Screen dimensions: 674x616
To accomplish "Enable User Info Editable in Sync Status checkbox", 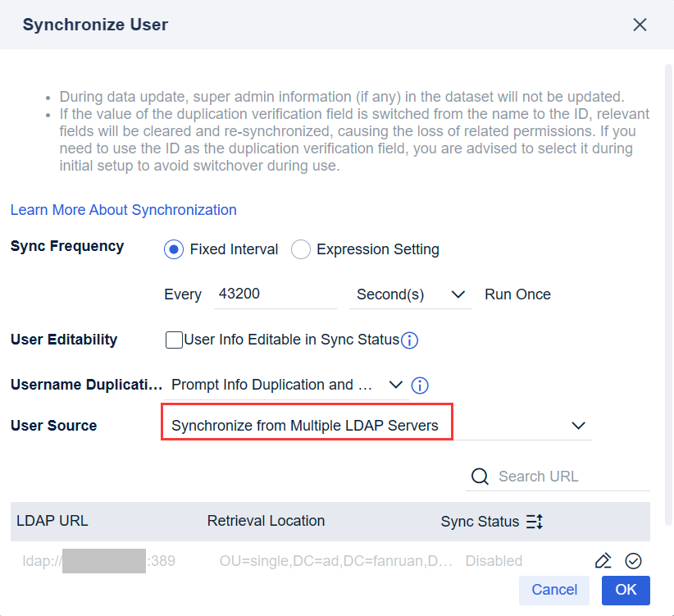I will click(174, 340).
